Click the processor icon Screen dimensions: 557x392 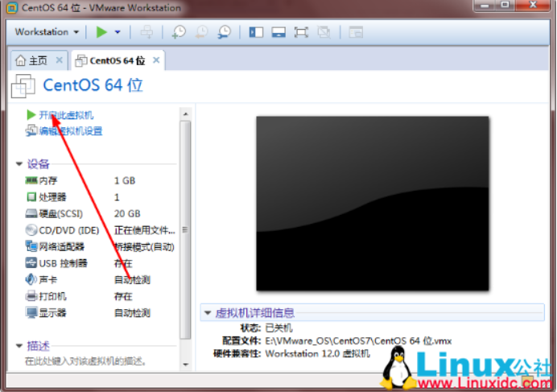pyautogui.click(x=31, y=196)
